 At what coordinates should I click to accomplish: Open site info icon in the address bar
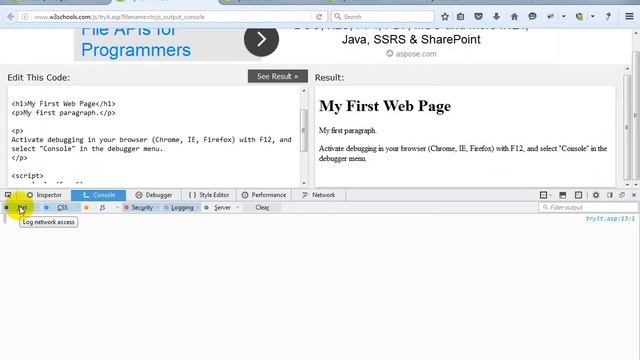click(25, 17)
